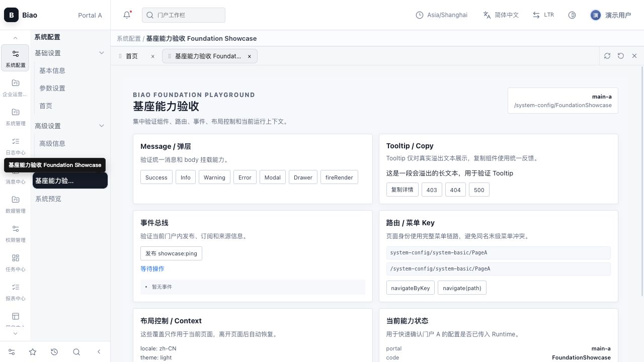Click the fireRender button
Image resolution: width=644 pixels, height=362 pixels.
point(339,177)
